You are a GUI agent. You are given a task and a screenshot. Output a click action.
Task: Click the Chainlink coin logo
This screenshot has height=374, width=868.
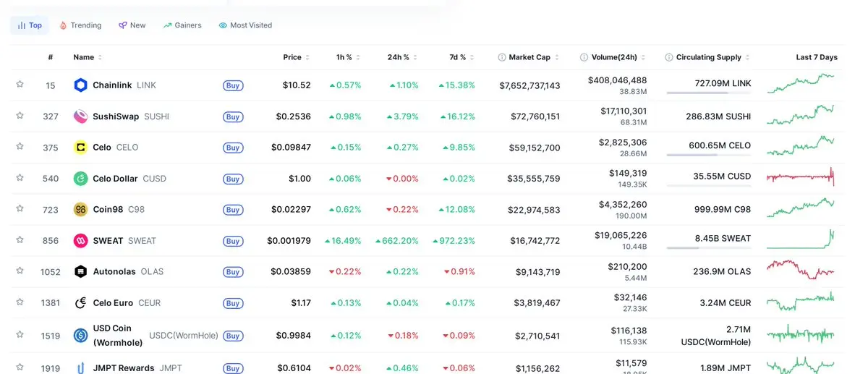coord(81,85)
